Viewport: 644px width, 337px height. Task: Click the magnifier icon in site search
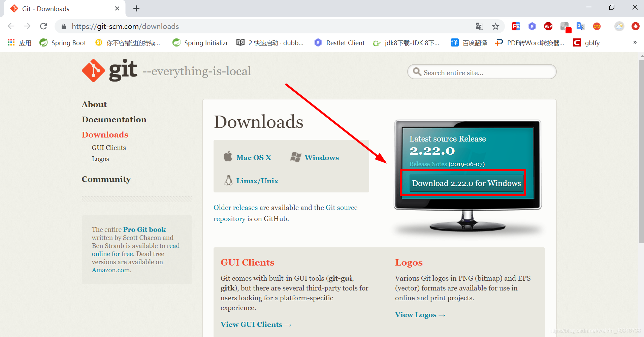(x=417, y=72)
